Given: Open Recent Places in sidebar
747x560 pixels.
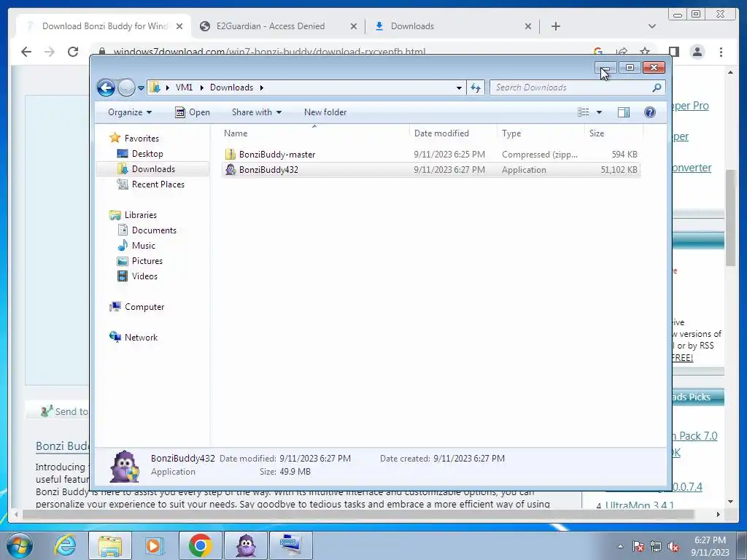Looking at the screenshot, I should click(158, 184).
